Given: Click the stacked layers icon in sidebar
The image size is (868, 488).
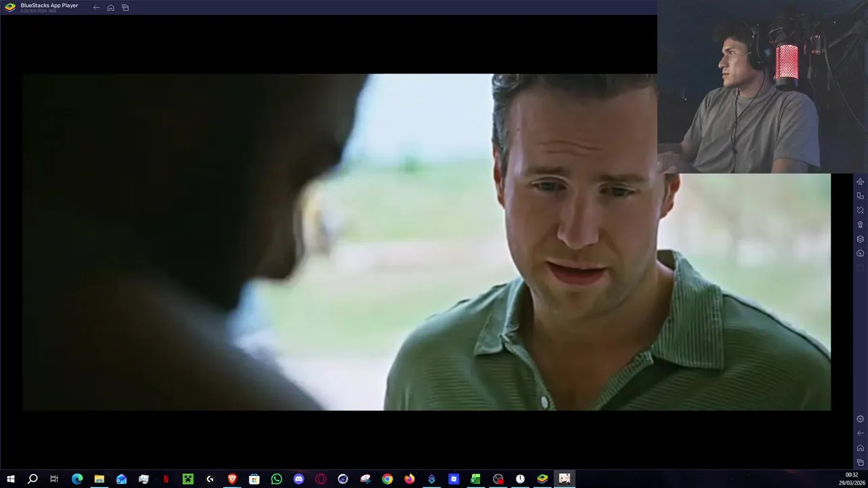Looking at the screenshot, I should [x=860, y=239].
